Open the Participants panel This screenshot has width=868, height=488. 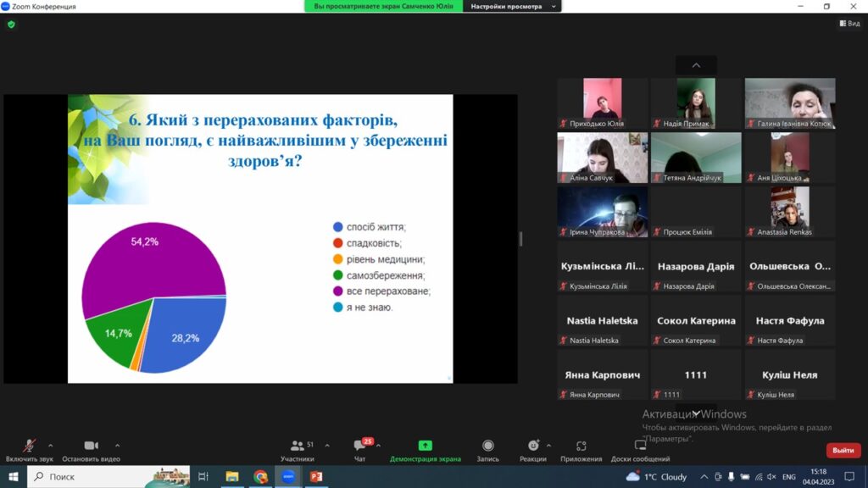coord(298,446)
